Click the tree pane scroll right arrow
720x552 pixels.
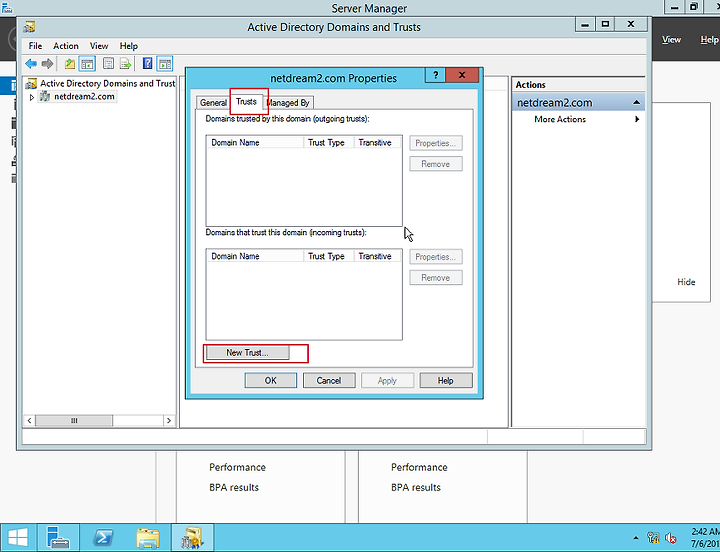coord(169,421)
